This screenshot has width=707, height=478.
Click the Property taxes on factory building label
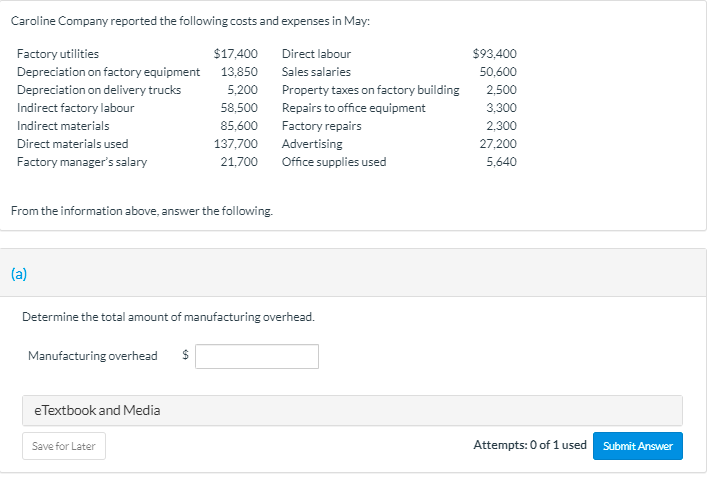pos(370,90)
